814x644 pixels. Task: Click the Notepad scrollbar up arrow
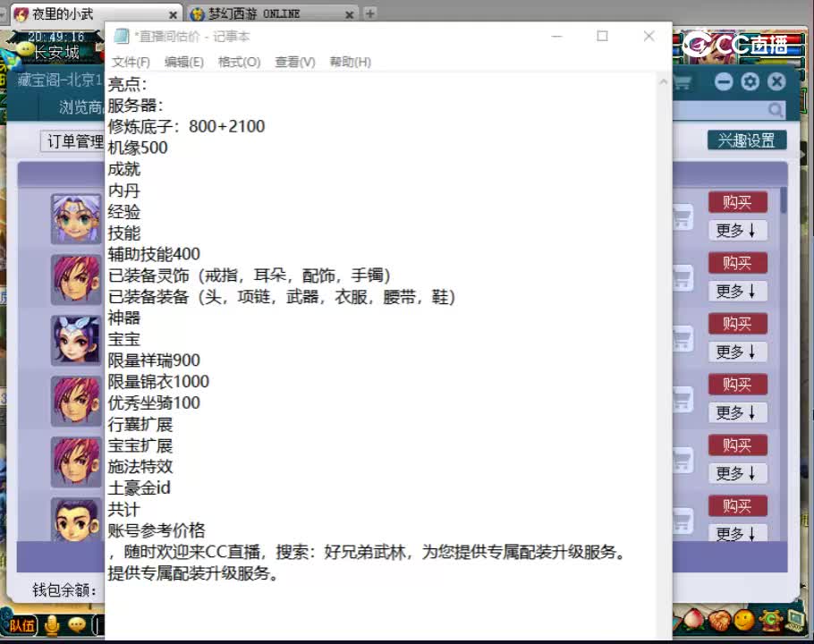pos(664,81)
